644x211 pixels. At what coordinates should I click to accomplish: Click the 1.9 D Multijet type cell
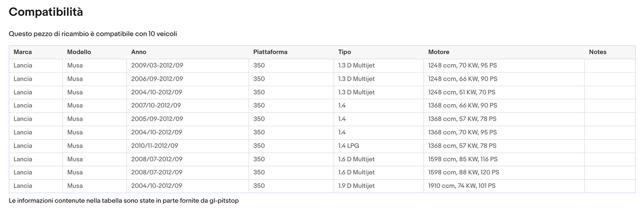[357, 186]
